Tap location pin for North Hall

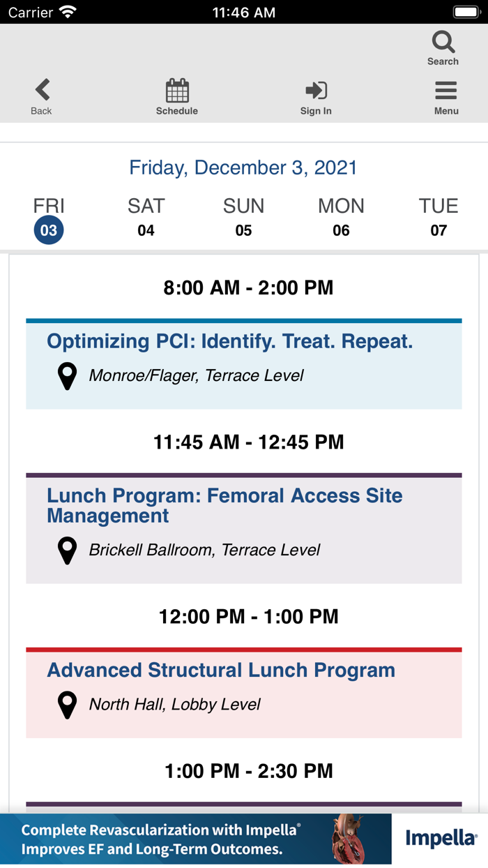(x=67, y=705)
